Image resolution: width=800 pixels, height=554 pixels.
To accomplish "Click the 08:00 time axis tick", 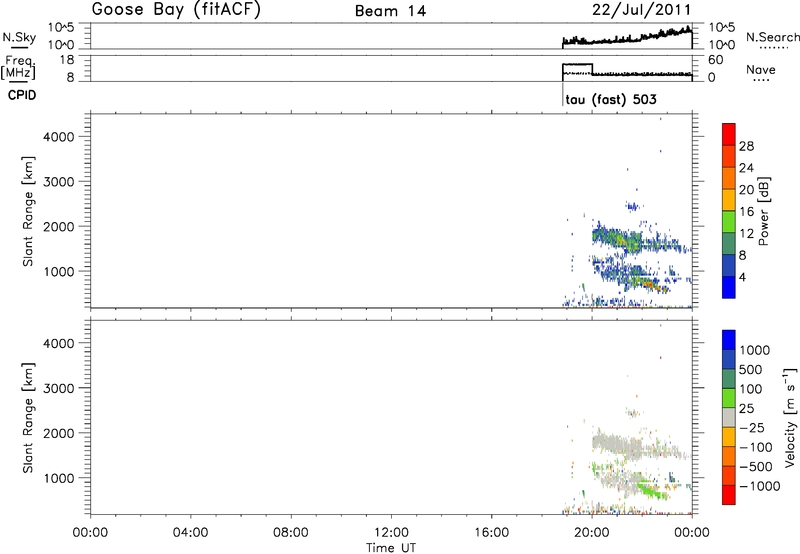I will tap(291, 533).
